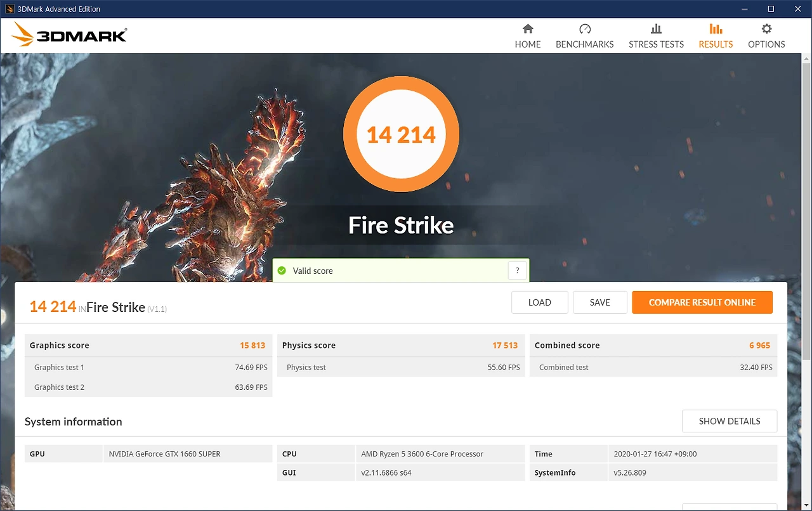This screenshot has height=511, width=812.
Task: Click the Physics test label
Action: 306,367
